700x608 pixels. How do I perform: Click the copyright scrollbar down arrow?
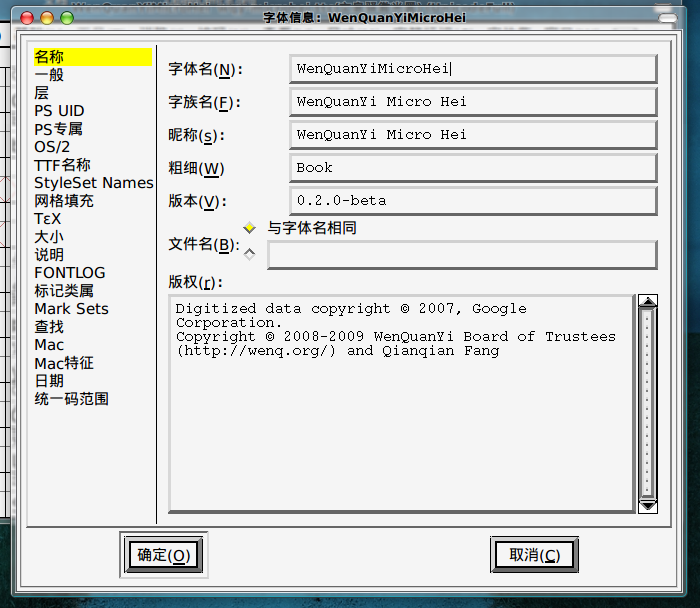click(648, 506)
